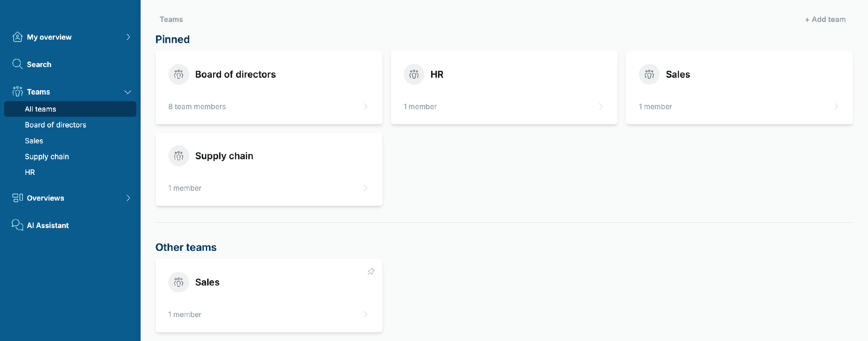Viewport: 868px width, 341px height.
Task: Open Board of directors in sidebar list
Action: tap(56, 125)
